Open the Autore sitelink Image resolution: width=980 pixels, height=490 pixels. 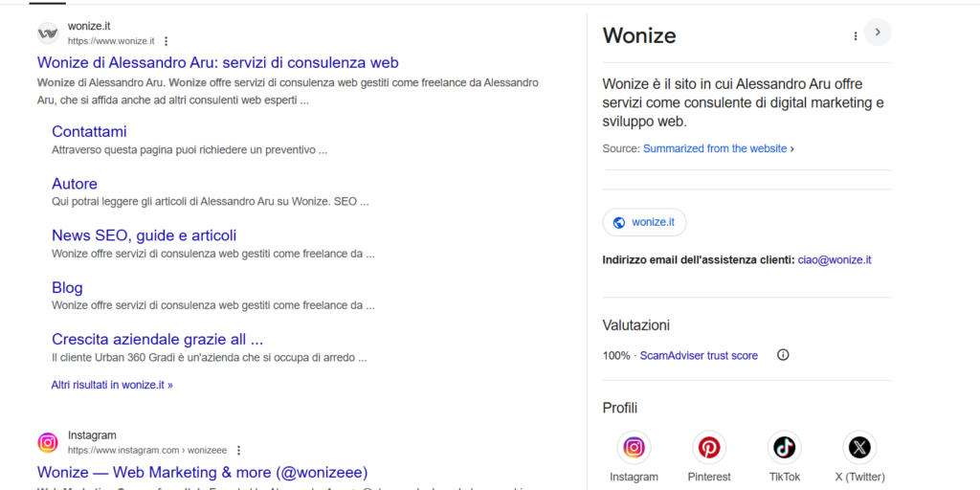(x=75, y=184)
